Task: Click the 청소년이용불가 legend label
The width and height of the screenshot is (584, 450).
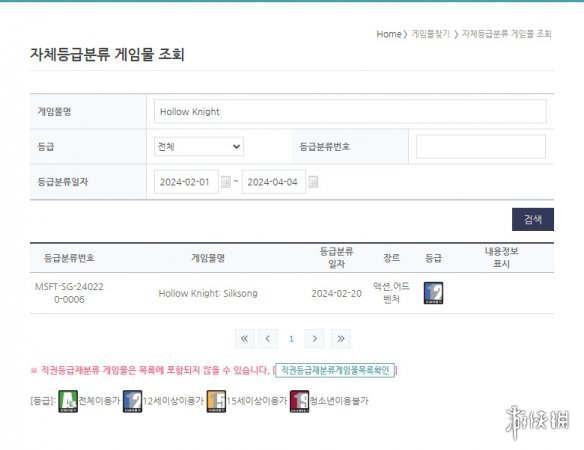Action: (x=339, y=401)
